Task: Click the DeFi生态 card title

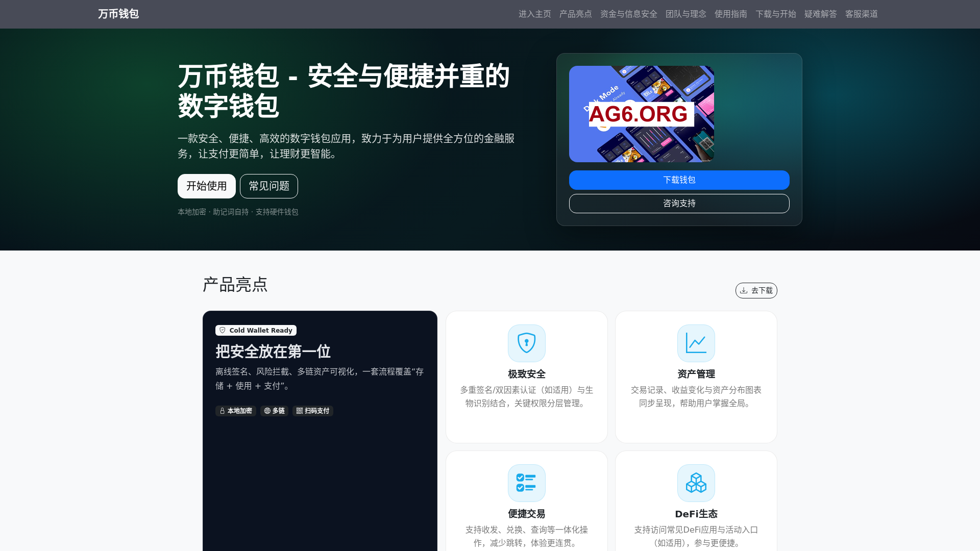Action: (x=696, y=514)
